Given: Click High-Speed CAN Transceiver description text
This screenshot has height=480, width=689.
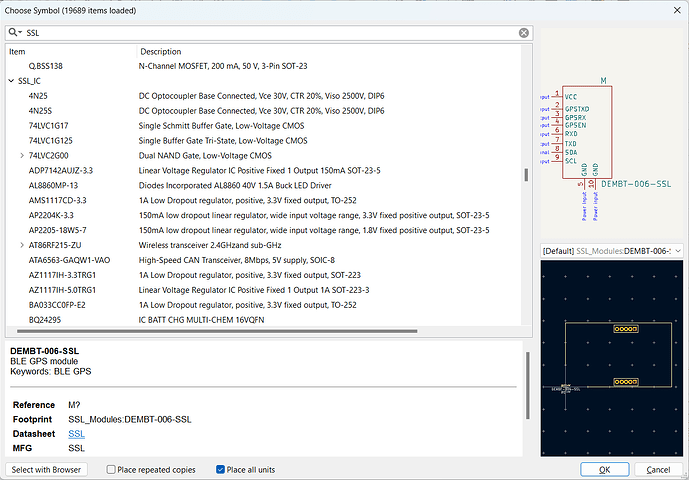Looking at the screenshot, I should click(236, 260).
